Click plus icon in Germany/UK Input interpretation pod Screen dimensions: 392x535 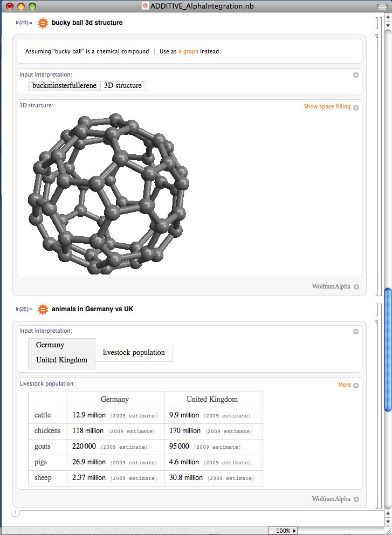356,332
